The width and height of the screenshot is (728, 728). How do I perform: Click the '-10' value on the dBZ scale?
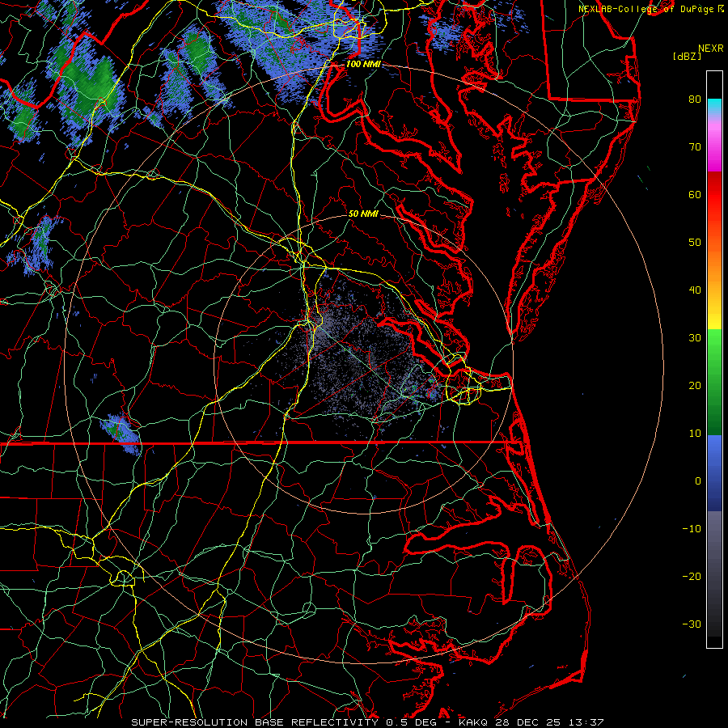coord(692,529)
